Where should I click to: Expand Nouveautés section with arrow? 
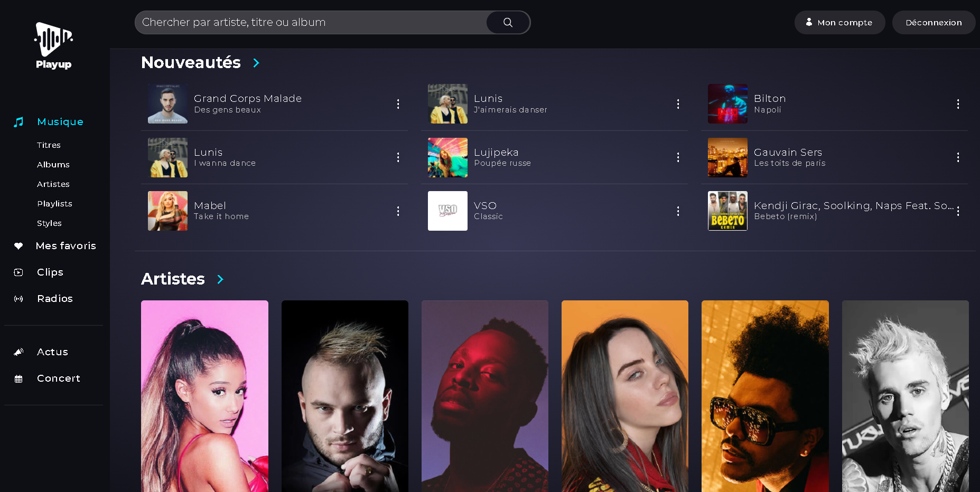point(256,63)
